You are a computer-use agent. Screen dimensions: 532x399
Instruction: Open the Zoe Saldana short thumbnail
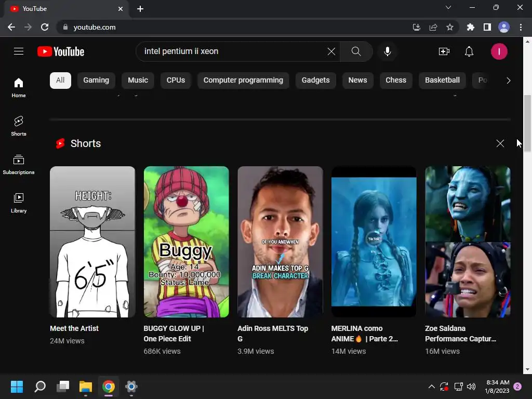(x=468, y=242)
